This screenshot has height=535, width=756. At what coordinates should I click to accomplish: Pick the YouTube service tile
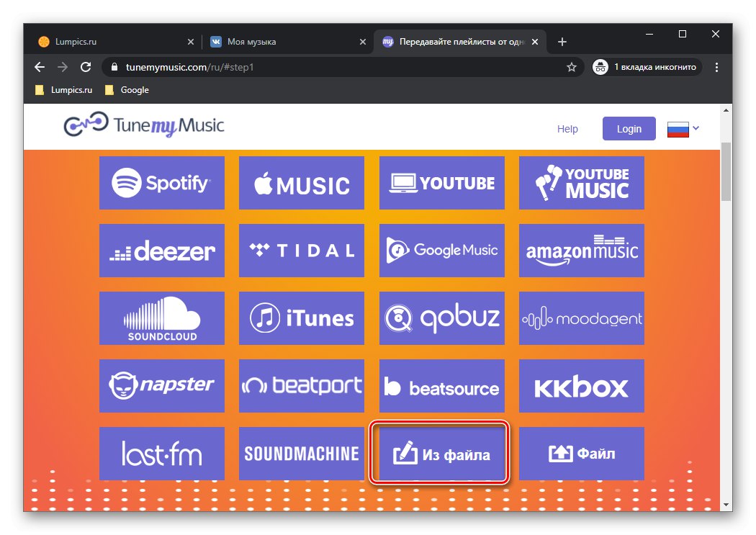point(441,183)
